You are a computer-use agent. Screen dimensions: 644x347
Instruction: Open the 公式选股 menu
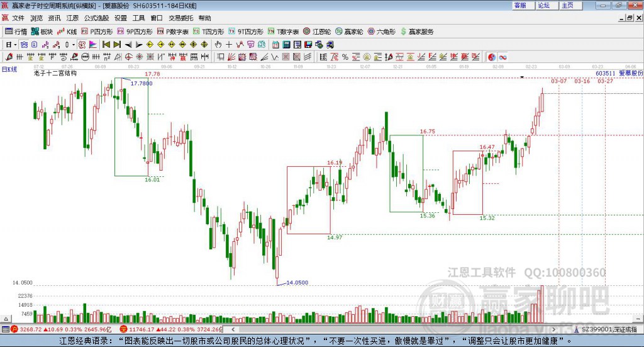point(96,18)
